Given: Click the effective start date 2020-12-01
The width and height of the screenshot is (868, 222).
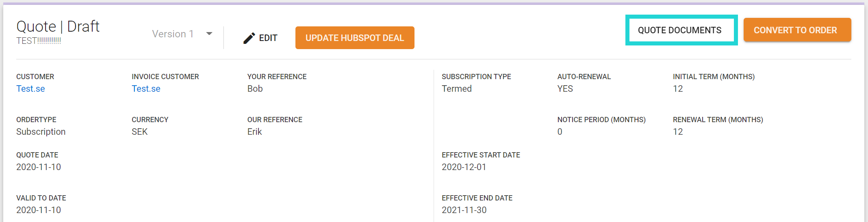Looking at the screenshot, I should [x=464, y=167].
